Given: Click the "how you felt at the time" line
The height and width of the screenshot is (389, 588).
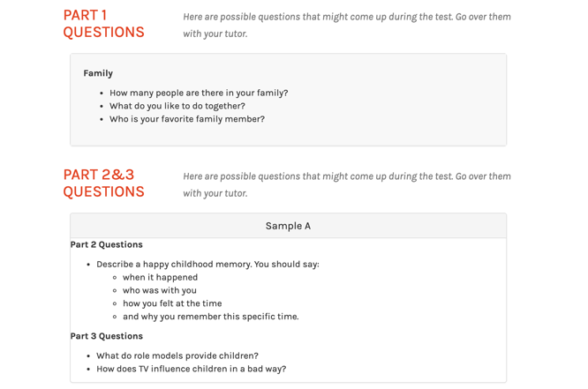Looking at the screenshot, I should (172, 303).
